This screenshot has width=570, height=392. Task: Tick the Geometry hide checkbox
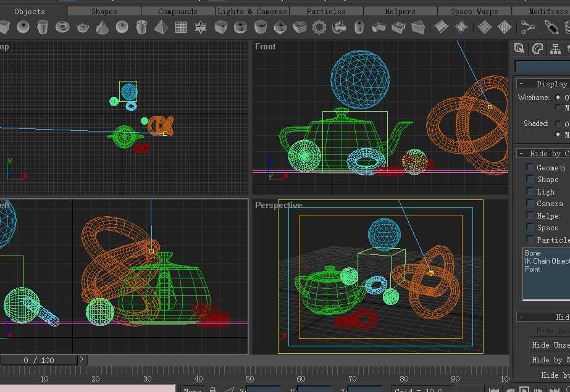point(530,167)
